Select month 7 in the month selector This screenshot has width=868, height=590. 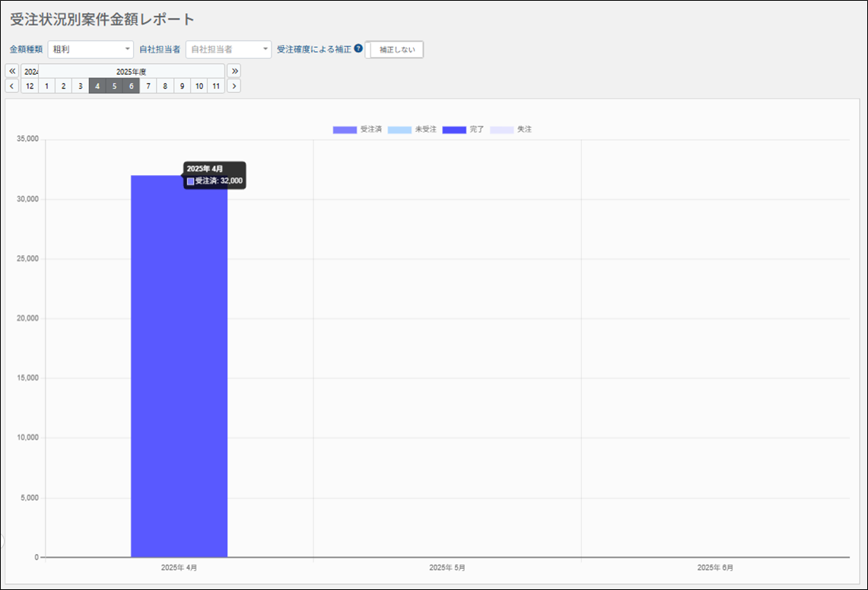tap(148, 86)
